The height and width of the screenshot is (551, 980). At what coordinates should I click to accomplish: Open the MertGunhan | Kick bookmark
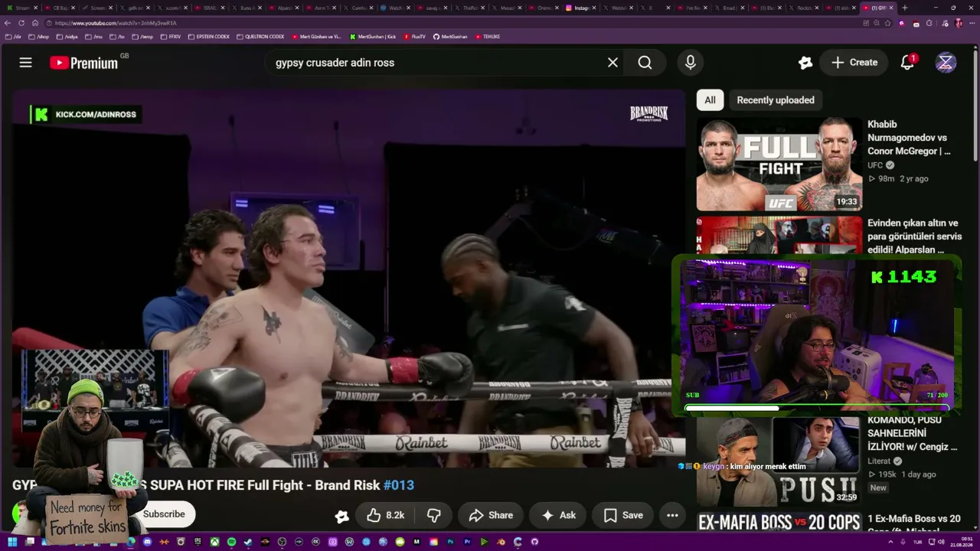pos(373,37)
